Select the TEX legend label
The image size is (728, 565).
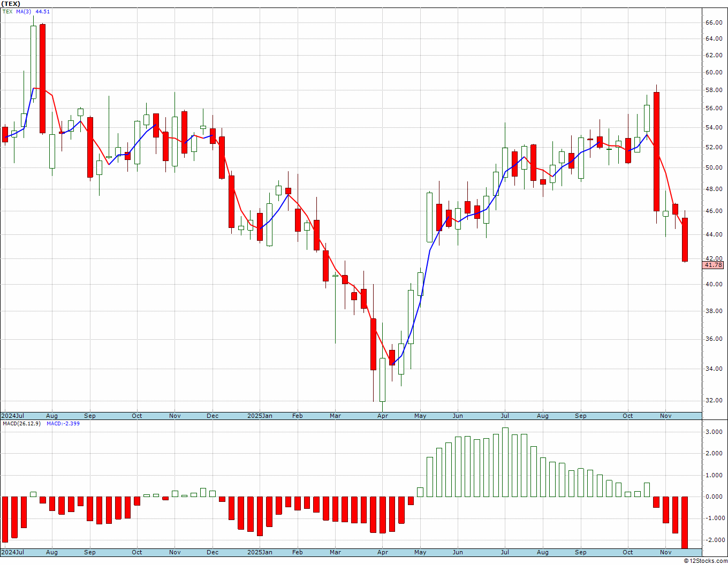pos(7,11)
